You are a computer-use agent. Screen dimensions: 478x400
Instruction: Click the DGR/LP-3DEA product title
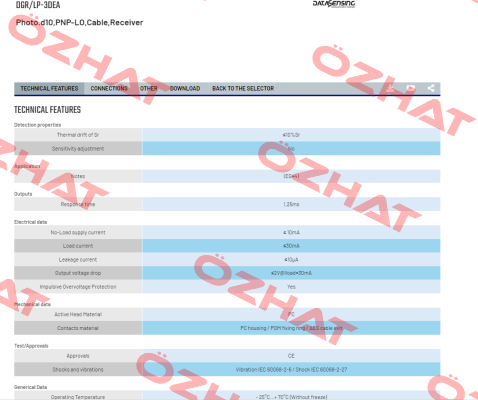[38, 5]
